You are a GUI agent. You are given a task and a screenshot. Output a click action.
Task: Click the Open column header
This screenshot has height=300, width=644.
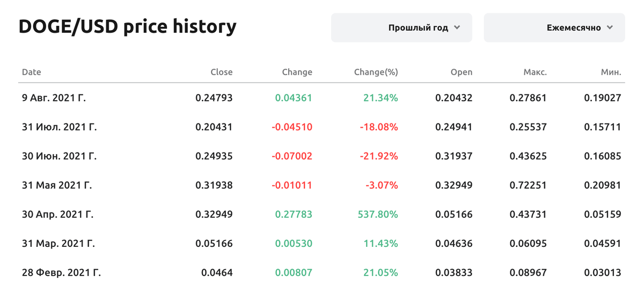(x=462, y=72)
